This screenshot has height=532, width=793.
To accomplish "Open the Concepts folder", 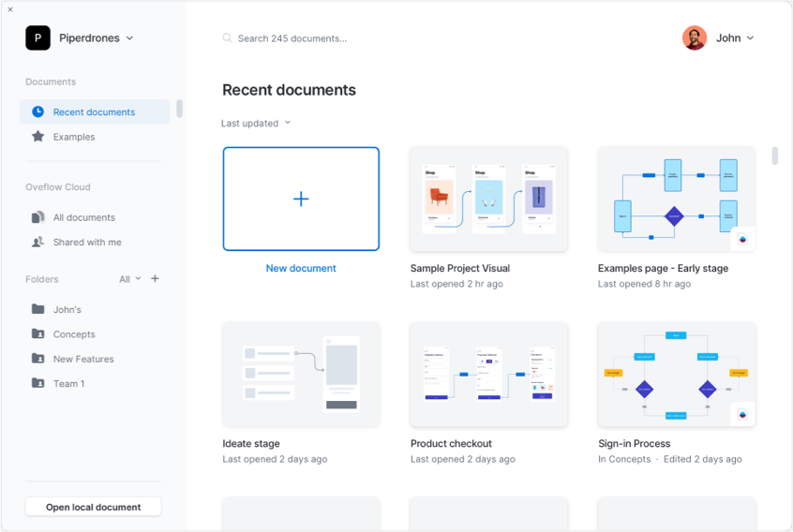I will point(74,334).
